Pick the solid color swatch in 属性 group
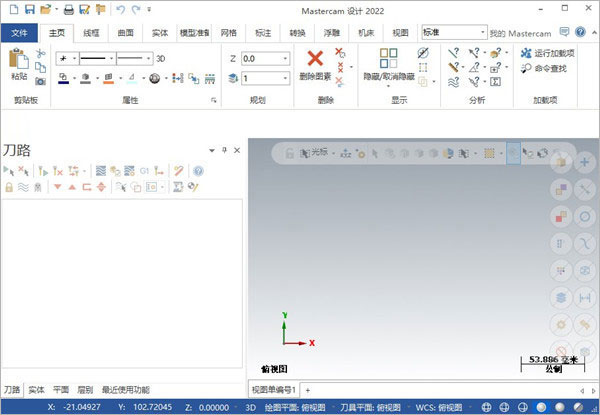 pyautogui.click(x=85, y=78)
